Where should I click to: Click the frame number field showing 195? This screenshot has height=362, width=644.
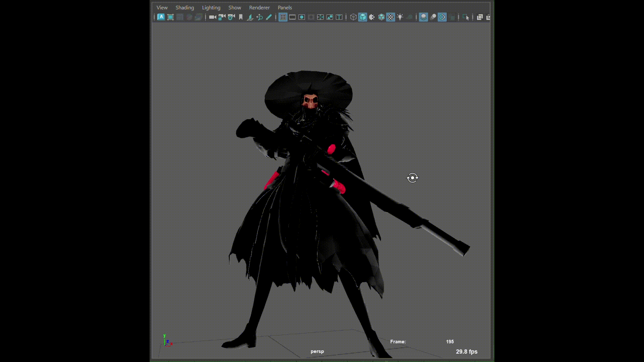[x=450, y=342]
